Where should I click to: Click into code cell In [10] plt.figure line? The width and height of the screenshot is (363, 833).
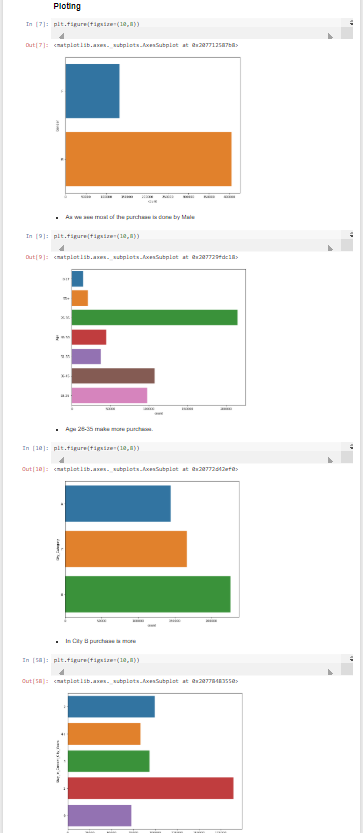click(x=97, y=448)
